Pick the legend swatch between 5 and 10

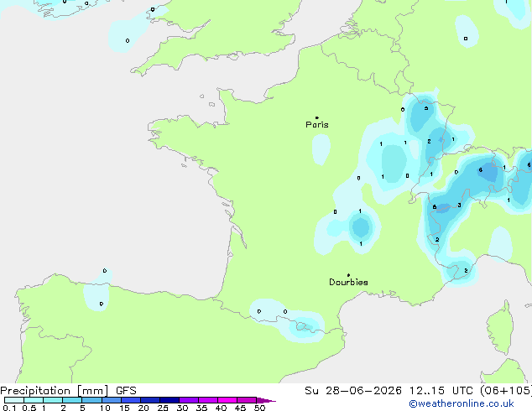point(91,400)
